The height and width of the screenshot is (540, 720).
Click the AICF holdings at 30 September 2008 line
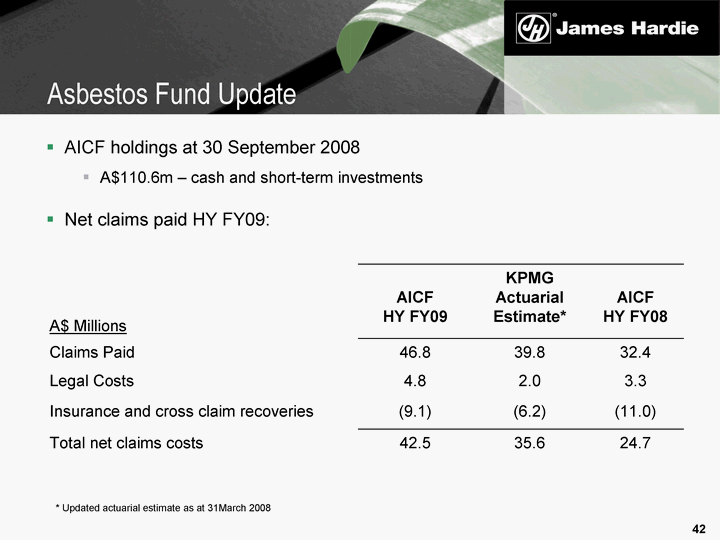pos(211,147)
